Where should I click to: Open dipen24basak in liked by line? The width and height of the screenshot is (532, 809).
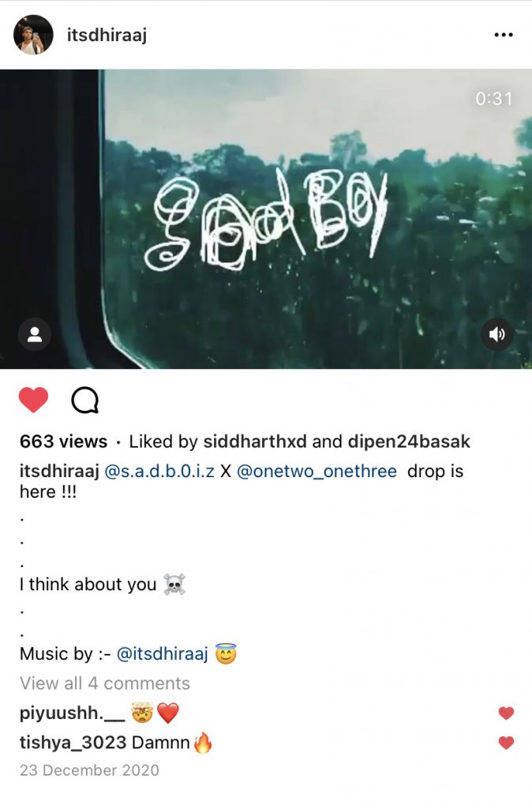coord(409,442)
